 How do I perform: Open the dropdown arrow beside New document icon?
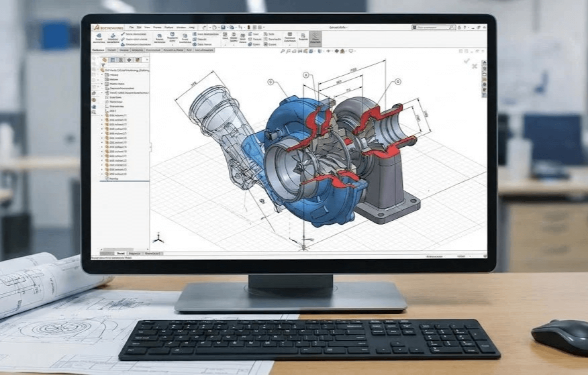[219, 28]
